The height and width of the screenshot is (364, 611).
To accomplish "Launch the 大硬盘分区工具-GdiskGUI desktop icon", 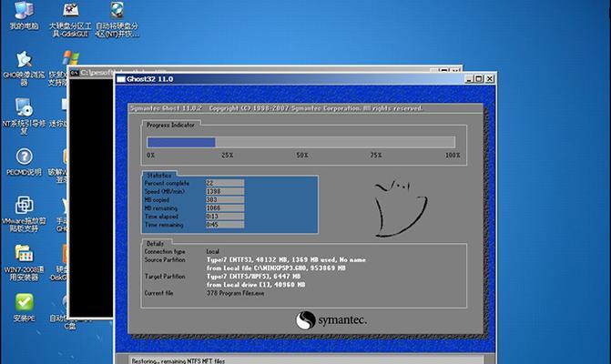I will 70,19.
